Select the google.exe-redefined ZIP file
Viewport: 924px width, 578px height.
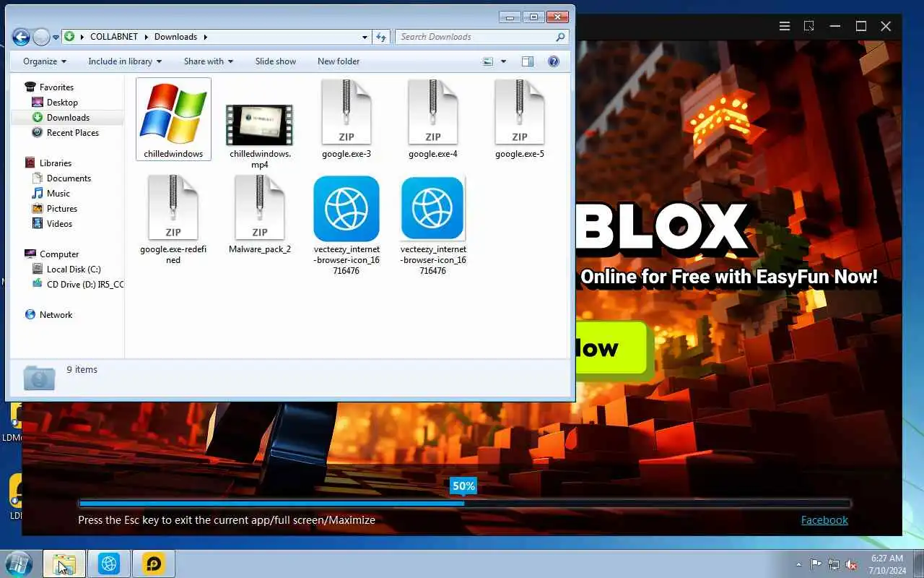(173, 220)
